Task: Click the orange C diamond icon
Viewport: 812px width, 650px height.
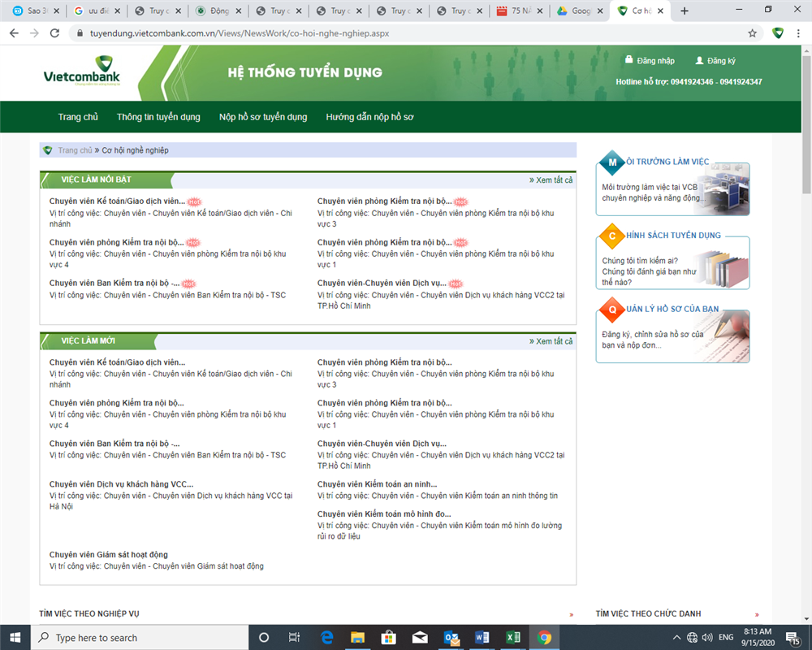Action: (x=612, y=236)
